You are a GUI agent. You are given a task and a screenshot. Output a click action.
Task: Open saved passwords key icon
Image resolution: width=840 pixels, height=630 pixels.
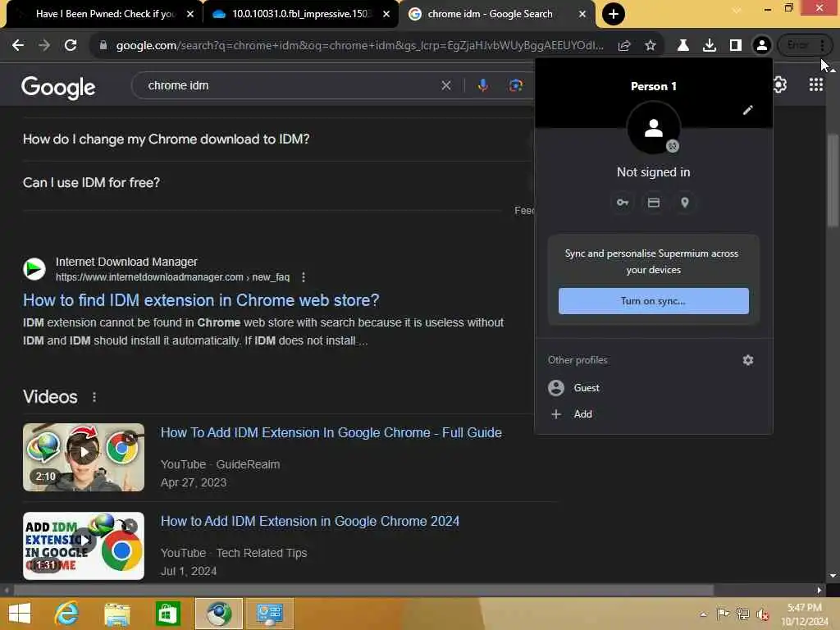(622, 203)
